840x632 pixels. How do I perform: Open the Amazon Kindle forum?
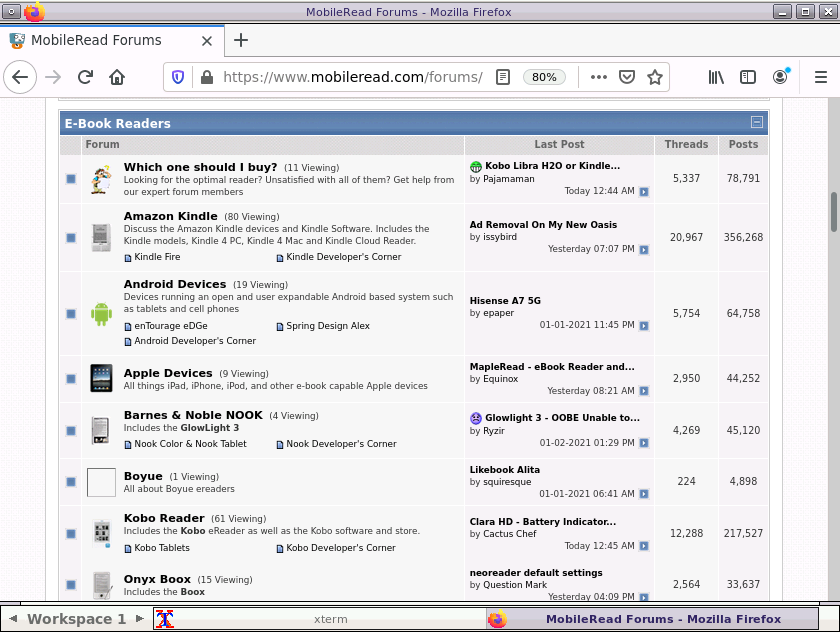[x=170, y=216]
